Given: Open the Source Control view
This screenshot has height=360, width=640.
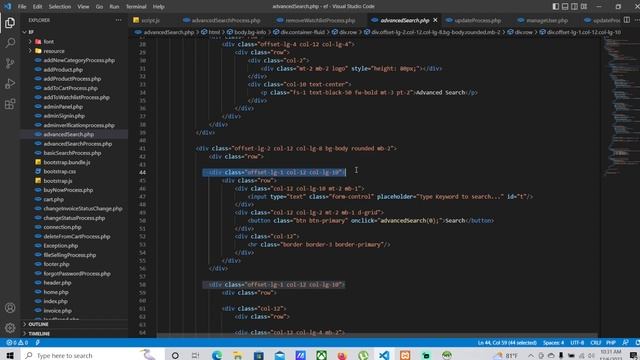Looking at the screenshot, I should pyautogui.click(x=10, y=63).
